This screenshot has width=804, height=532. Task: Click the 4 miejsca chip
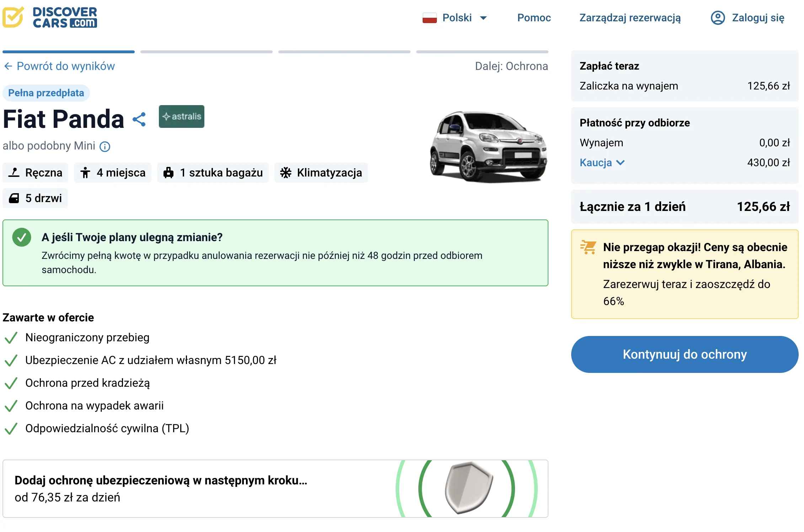coord(113,173)
